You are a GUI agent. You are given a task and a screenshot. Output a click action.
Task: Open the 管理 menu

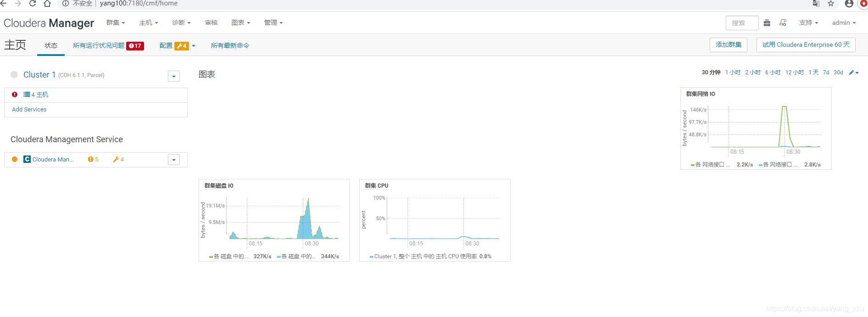tap(273, 22)
